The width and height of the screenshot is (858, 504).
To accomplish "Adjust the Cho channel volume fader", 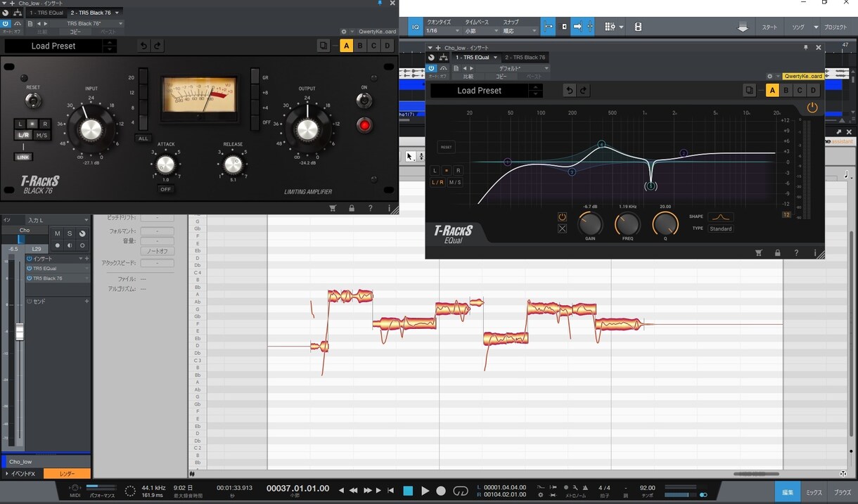I will coord(20,332).
